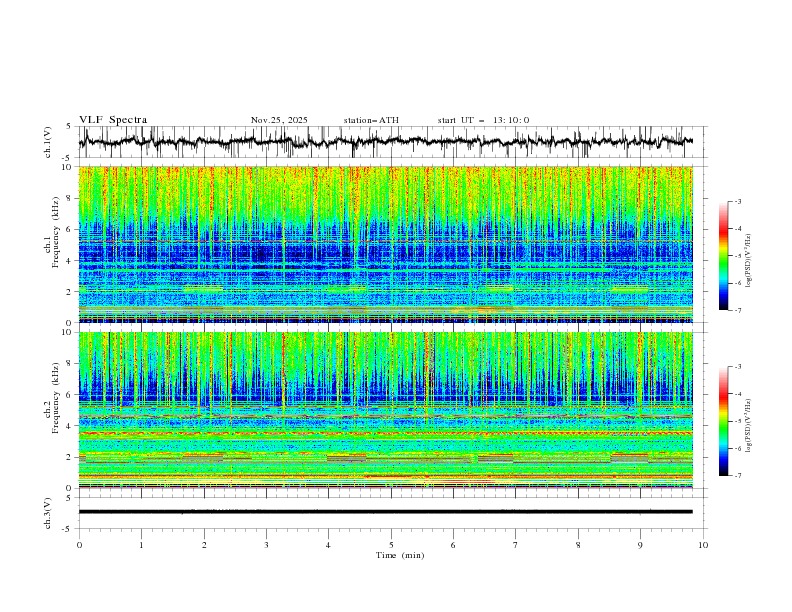Click time axis tick label '5'
The height and width of the screenshot is (612, 792).
click(x=391, y=545)
